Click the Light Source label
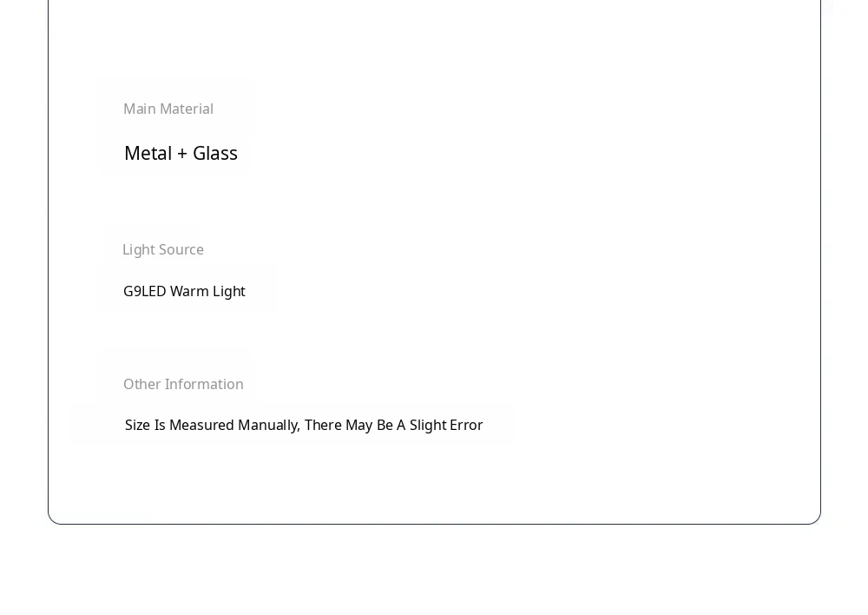The width and height of the screenshot is (868, 615). (x=163, y=249)
